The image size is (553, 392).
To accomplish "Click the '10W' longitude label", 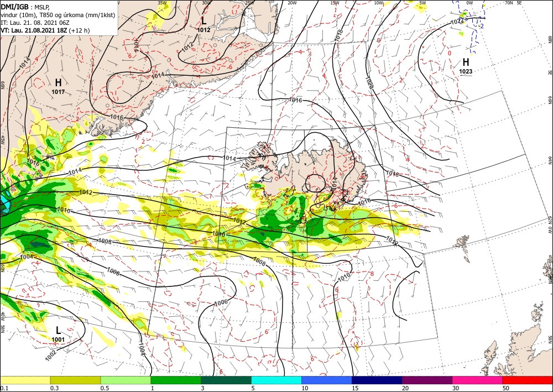I will coord(378,3).
